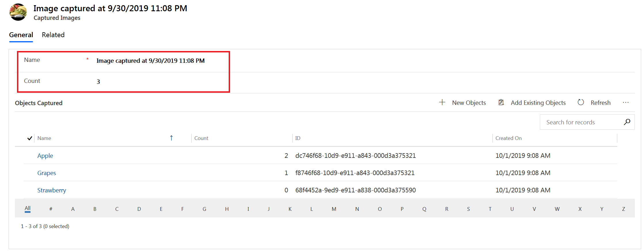Click in the Search for records field

coord(581,122)
